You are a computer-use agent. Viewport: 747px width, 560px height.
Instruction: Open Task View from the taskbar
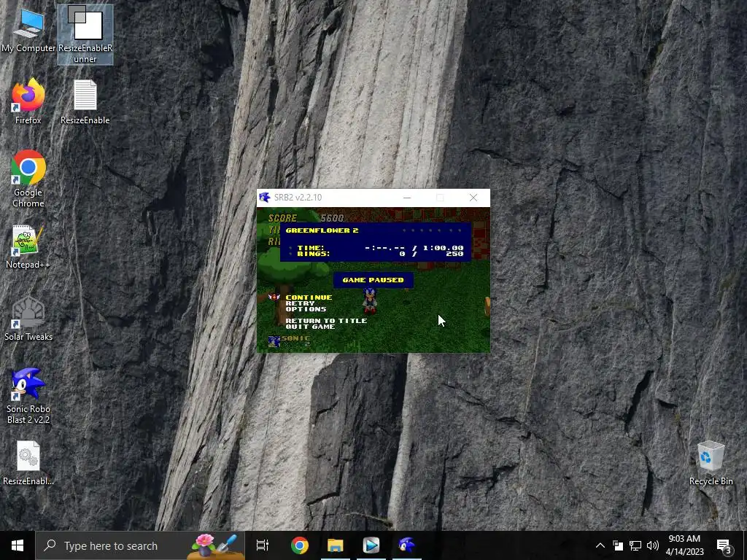(263, 545)
